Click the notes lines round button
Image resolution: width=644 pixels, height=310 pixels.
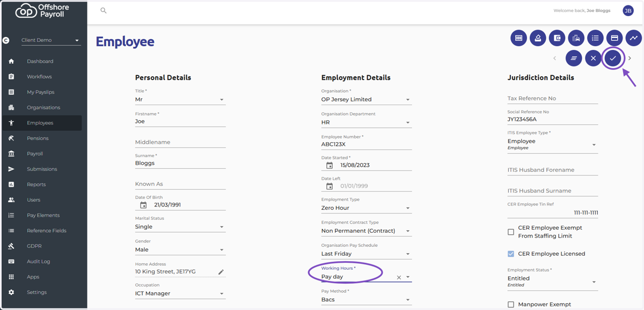(574, 58)
